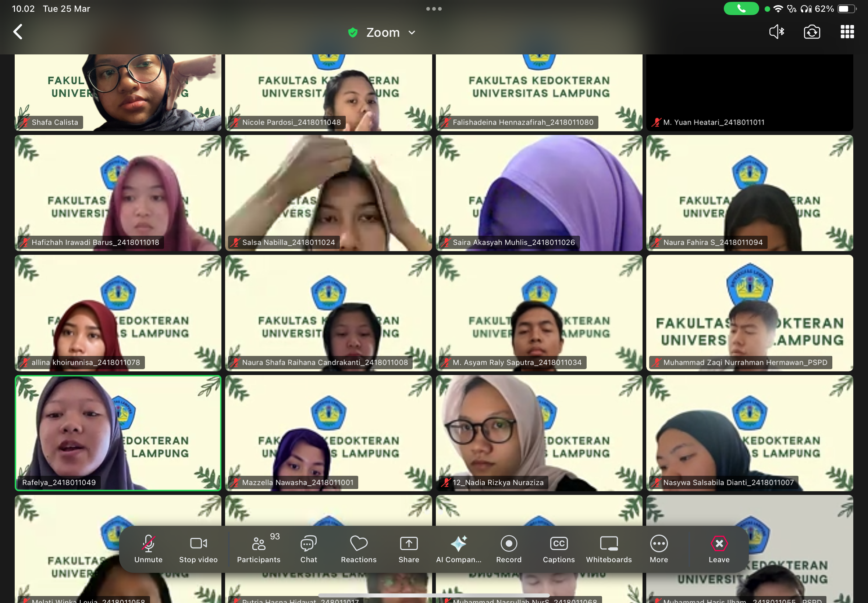Image resolution: width=868 pixels, height=603 pixels.
Task: Select Nasywa Salsabila Dianti tile
Action: point(749,433)
